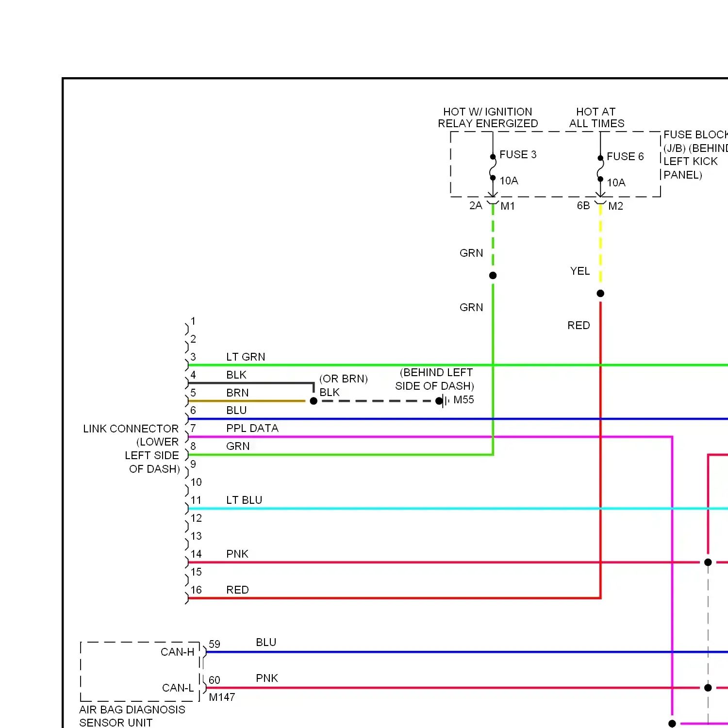Screen dimensions: 728x728
Task: Click the "6B" terminal label
Action: [583, 205]
